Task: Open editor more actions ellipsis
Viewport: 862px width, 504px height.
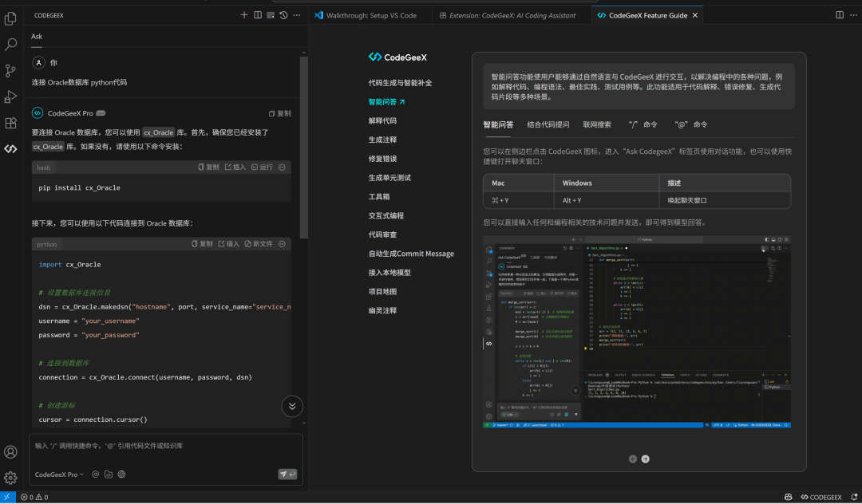Action: [852, 15]
